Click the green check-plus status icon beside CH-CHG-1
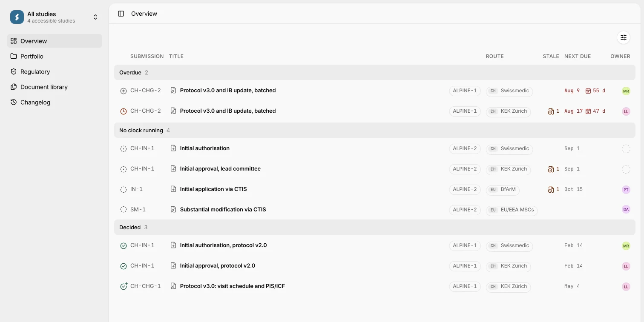The width and height of the screenshot is (644, 322). coord(124,286)
